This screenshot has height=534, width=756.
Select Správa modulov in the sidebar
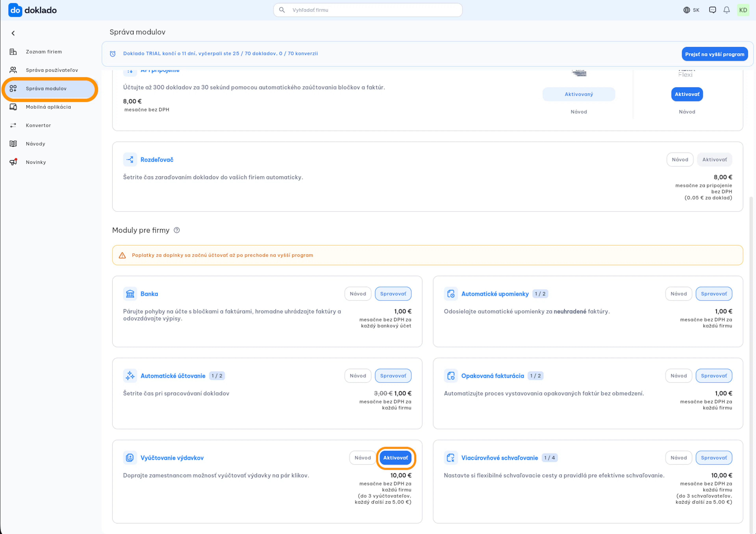[50, 89]
